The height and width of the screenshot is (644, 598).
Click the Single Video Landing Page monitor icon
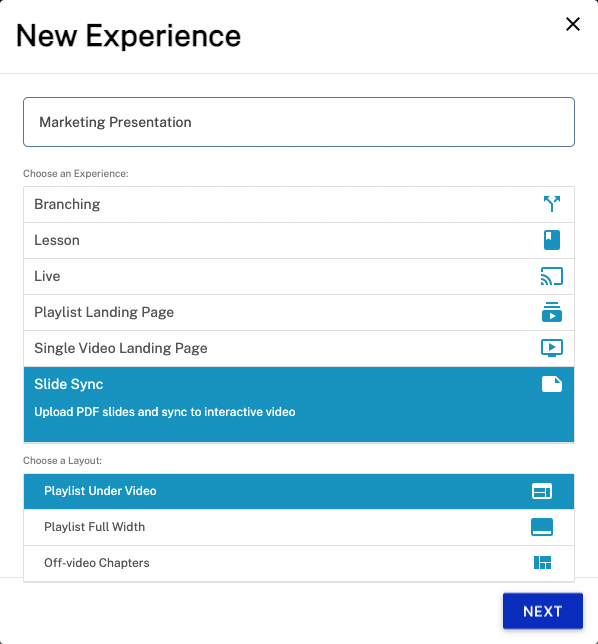click(552, 348)
